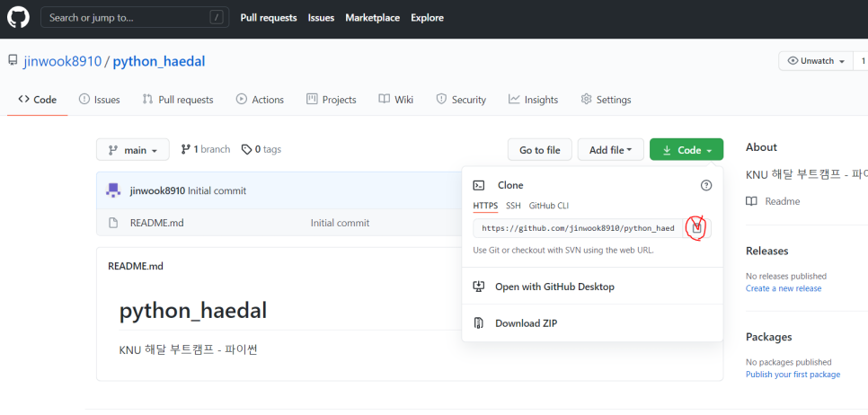This screenshot has width=868, height=415.
Task: Select the SSH clone tab
Action: 513,206
